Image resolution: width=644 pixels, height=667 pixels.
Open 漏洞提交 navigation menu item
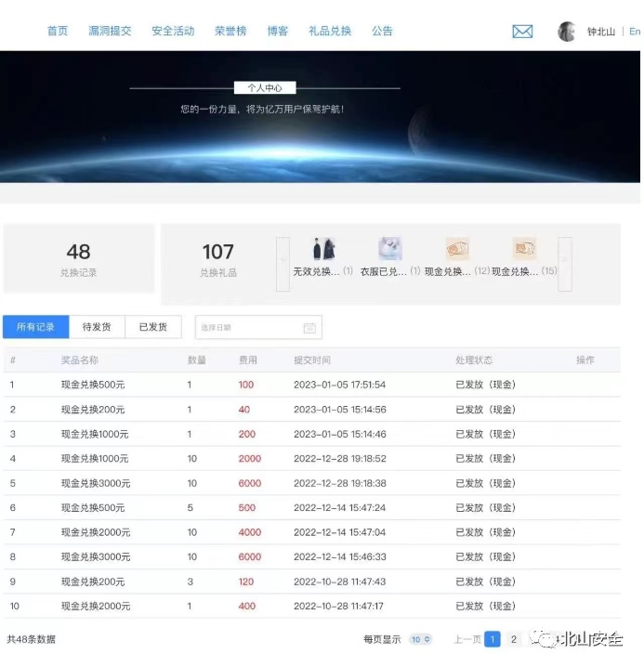110,31
